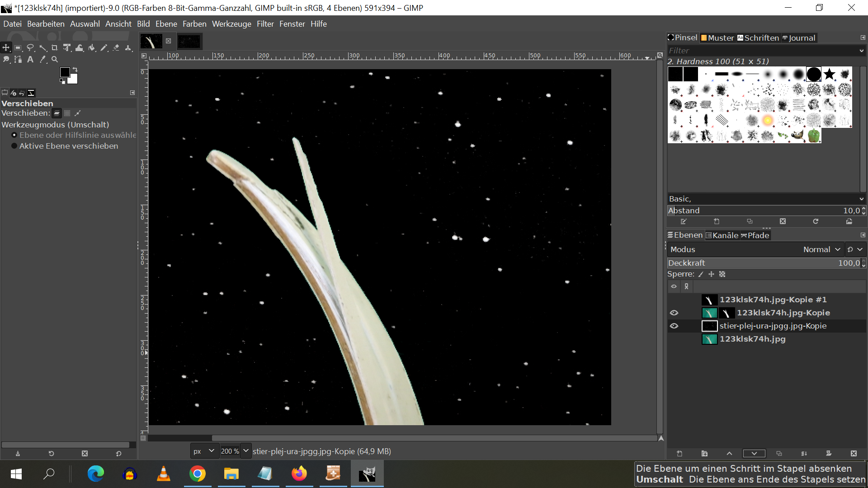Open the layers dock tab menu
The height and width of the screenshot is (488, 868).
click(863, 235)
